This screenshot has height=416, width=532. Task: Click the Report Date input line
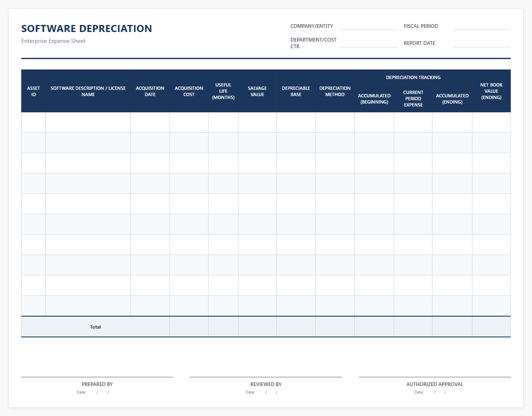[482, 43]
